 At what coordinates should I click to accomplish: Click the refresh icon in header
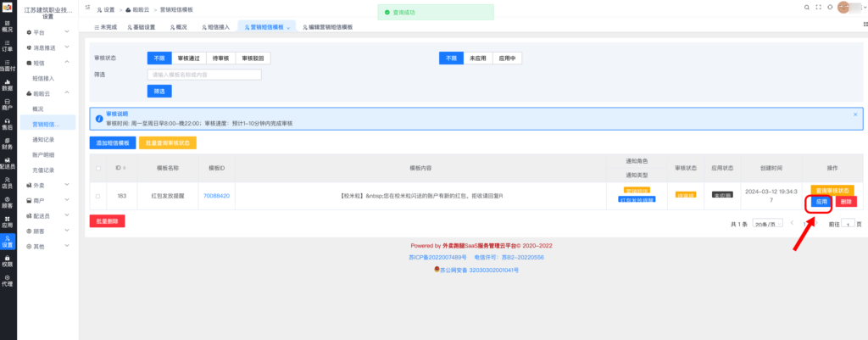click(830, 7)
